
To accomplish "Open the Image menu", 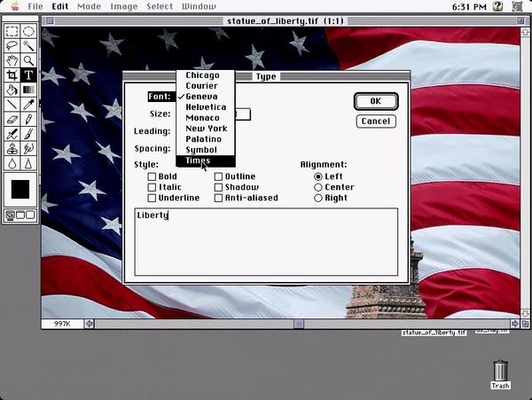I will point(124,6).
